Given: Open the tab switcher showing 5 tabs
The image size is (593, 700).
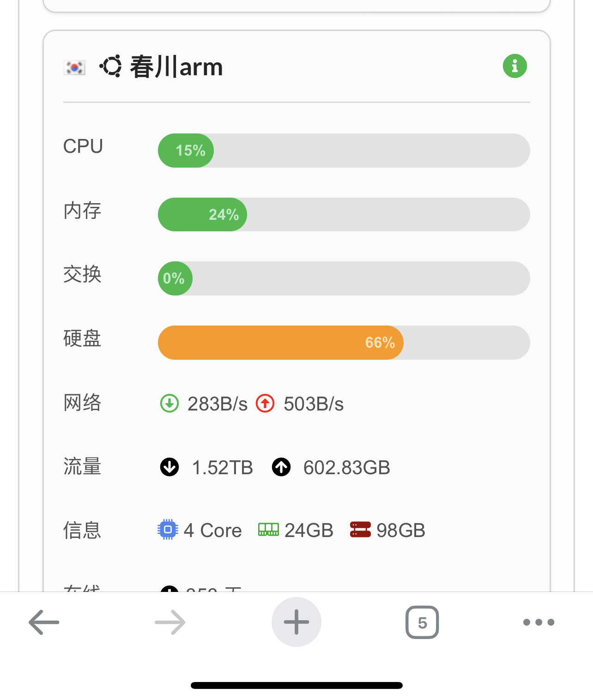Looking at the screenshot, I should point(422,622).
